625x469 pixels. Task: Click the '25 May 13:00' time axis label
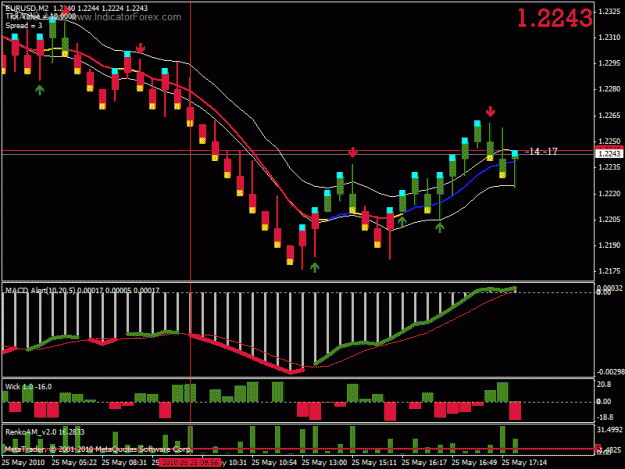tap(324, 463)
